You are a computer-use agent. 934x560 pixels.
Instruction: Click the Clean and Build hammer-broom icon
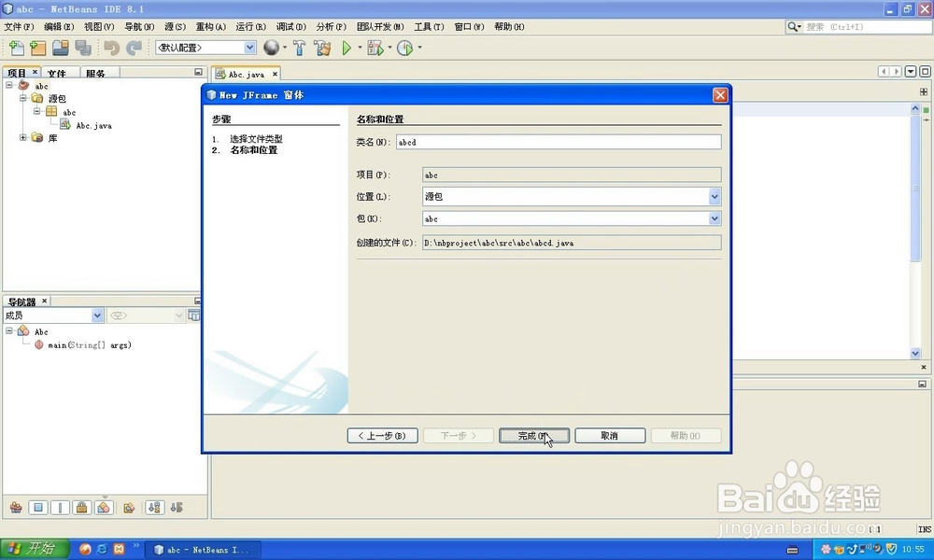[322, 48]
